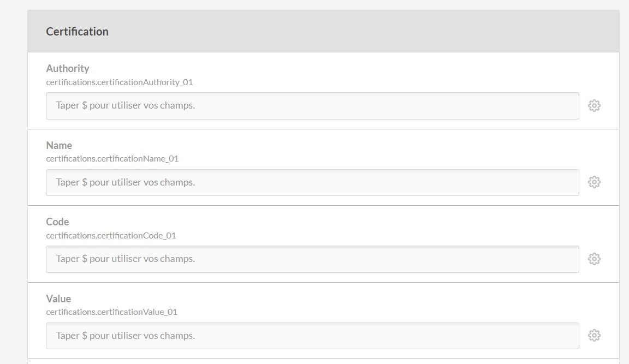Click into the Value input field
The image size is (629, 364).
[312, 336]
